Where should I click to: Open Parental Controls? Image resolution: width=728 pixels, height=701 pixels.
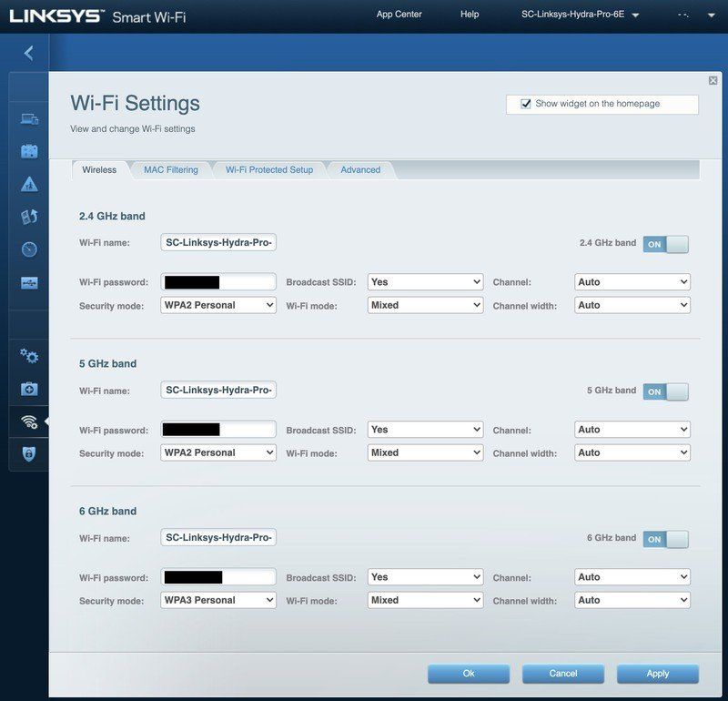[28, 183]
